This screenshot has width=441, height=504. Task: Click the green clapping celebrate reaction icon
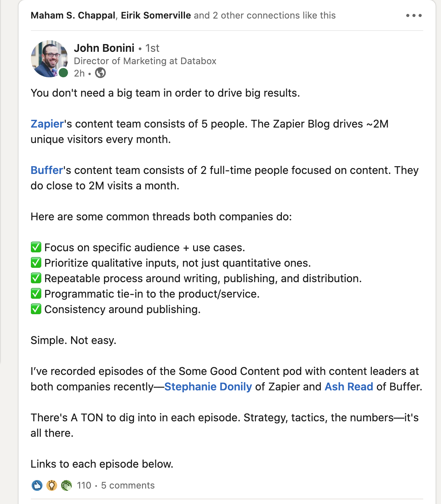tap(66, 485)
